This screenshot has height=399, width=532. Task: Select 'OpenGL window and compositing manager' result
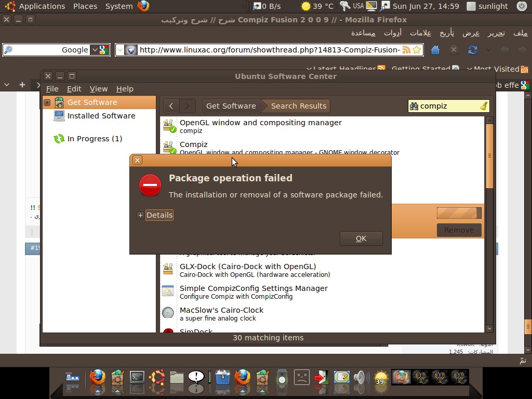[x=322, y=126]
